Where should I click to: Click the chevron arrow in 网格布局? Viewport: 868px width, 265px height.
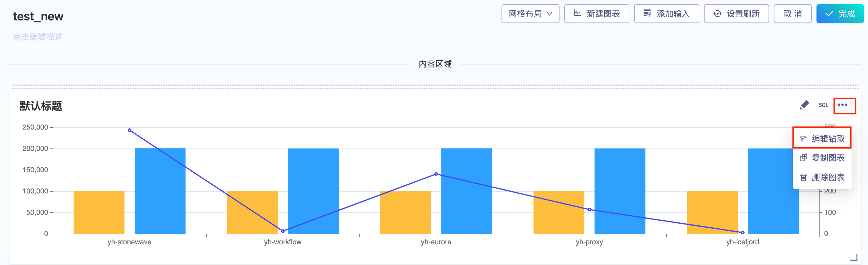(x=549, y=14)
